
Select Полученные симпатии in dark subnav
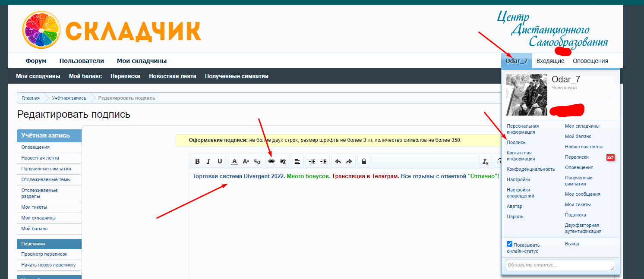coord(237,76)
